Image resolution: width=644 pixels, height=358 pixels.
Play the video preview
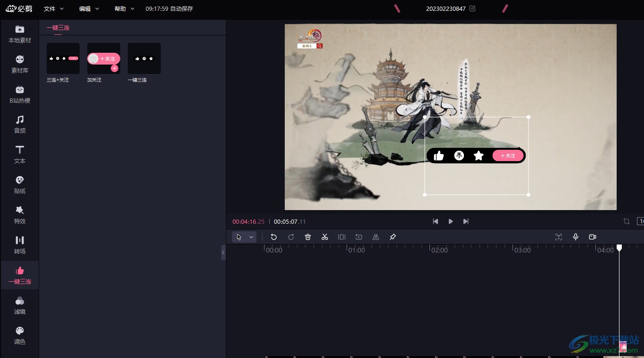pyautogui.click(x=451, y=221)
